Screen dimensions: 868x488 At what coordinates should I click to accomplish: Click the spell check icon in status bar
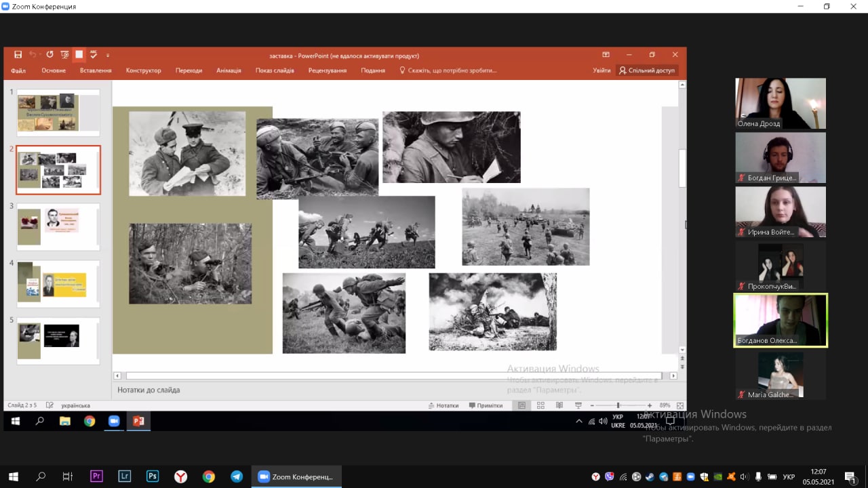(x=50, y=405)
